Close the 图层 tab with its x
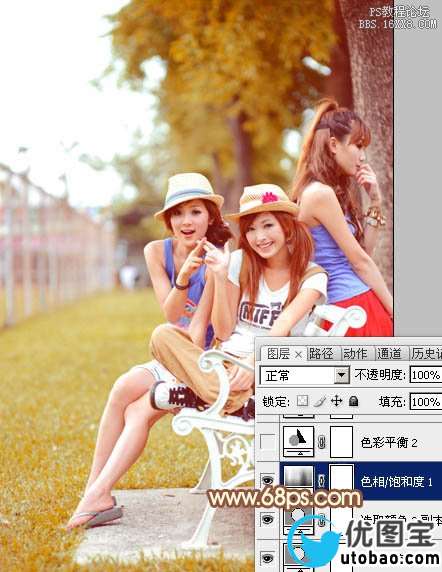 coord(298,355)
